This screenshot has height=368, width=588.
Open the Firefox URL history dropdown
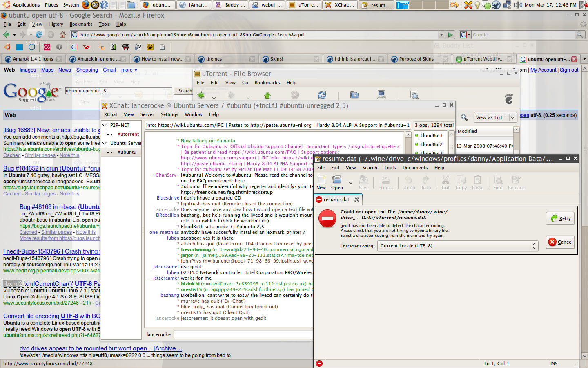click(x=441, y=35)
